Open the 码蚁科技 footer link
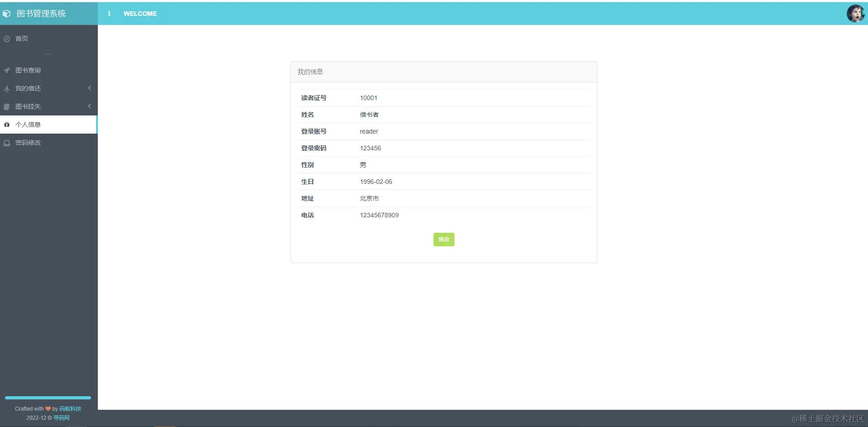The height and width of the screenshot is (427, 868). [x=70, y=408]
